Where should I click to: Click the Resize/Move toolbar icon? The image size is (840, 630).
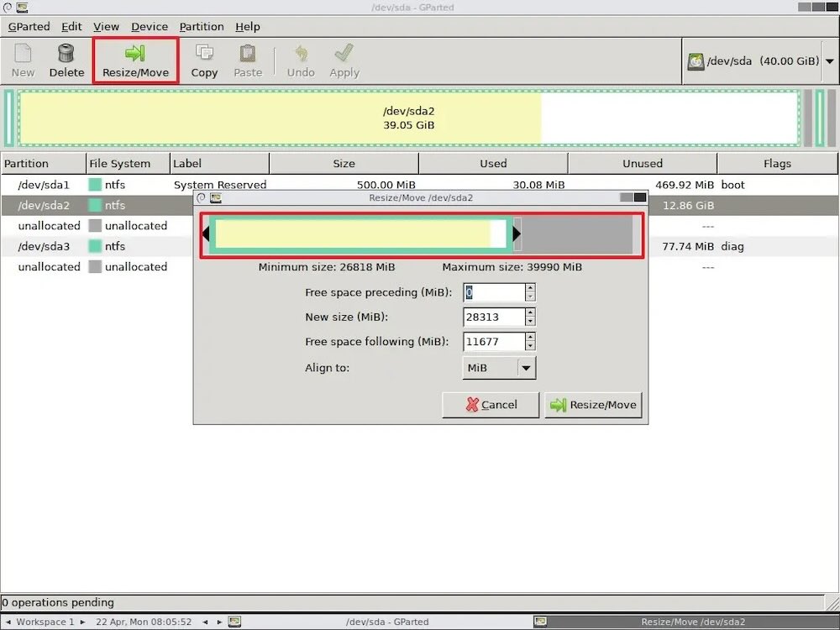135,60
